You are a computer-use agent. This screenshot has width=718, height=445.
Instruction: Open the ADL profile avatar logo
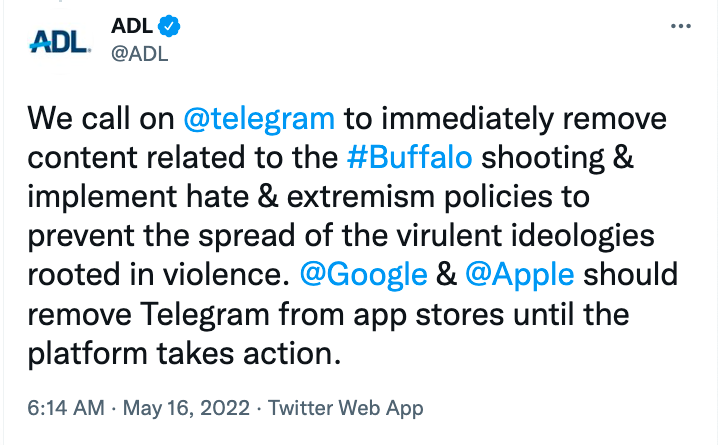[59, 41]
